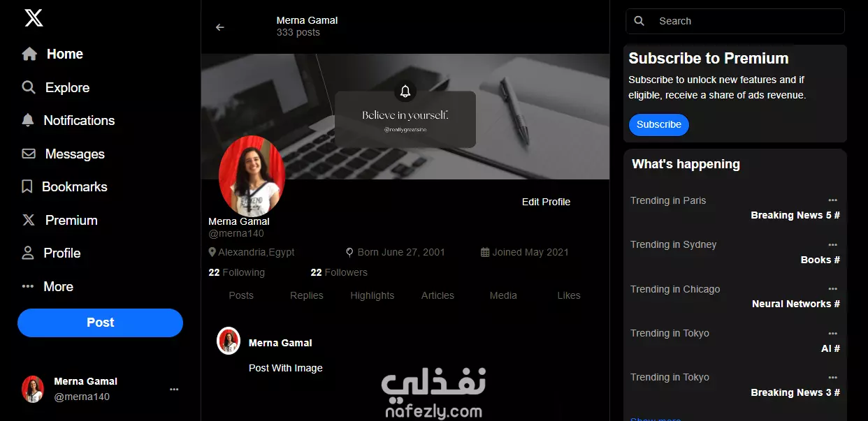Screen dimensions: 868x421
Task: Click the Explore magnifier icon
Action: pos(29,87)
